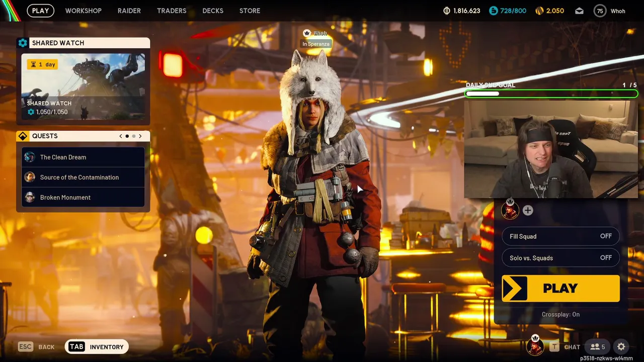Add a squad member with plus icon

[x=528, y=211]
